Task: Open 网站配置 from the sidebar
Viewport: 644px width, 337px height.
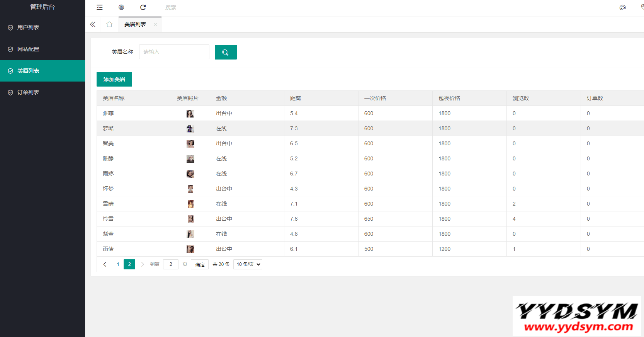Action: coord(28,49)
